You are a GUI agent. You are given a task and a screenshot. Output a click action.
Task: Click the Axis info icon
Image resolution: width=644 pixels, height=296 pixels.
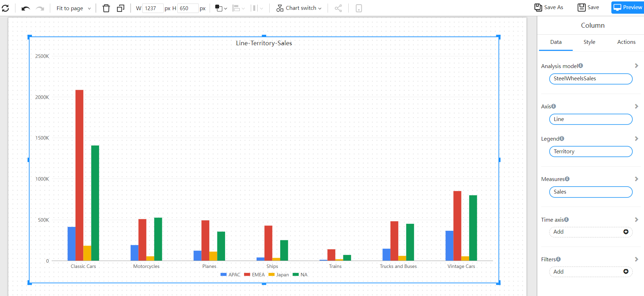[x=553, y=106]
